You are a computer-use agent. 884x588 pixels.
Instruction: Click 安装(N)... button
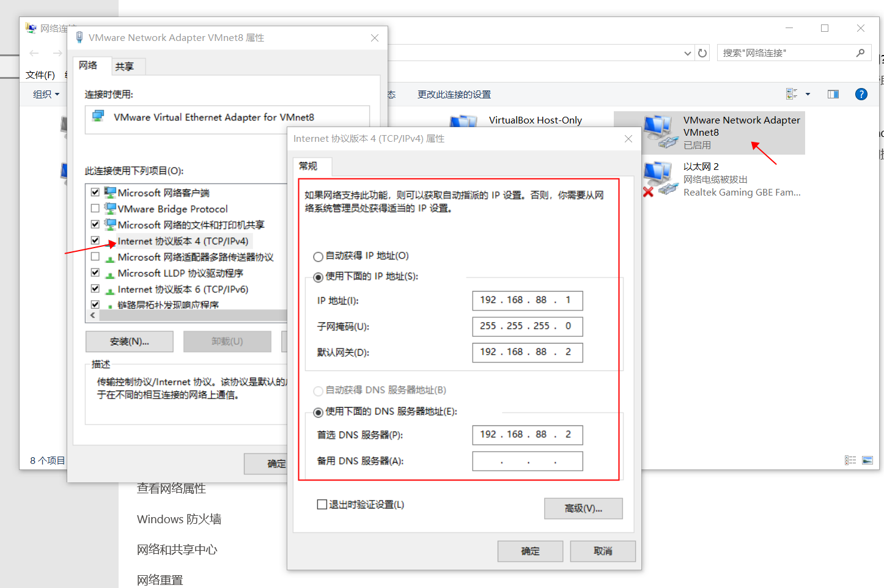tap(130, 342)
